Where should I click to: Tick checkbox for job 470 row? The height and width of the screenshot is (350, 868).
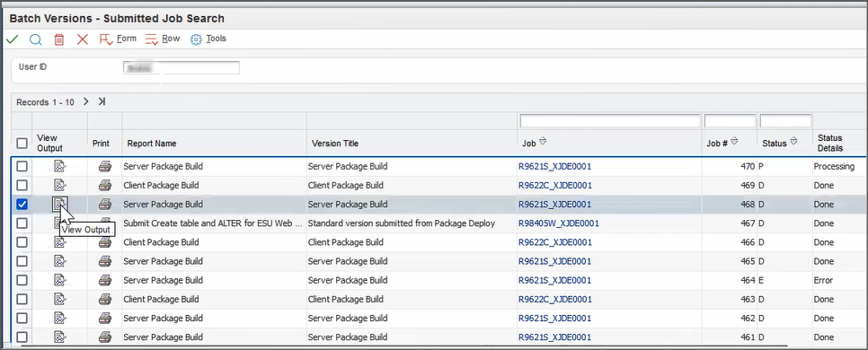click(x=22, y=166)
